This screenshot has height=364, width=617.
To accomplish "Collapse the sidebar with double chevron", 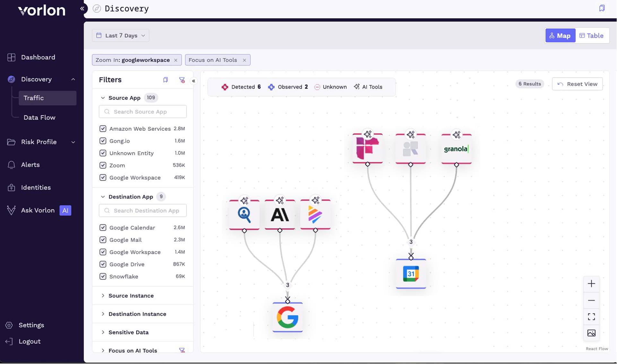I will 82,9.
